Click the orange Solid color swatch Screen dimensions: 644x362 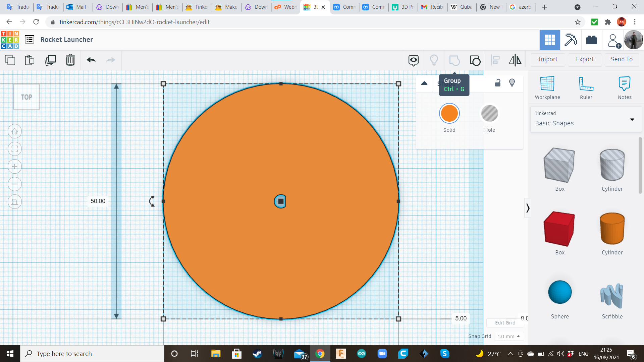pos(449,113)
